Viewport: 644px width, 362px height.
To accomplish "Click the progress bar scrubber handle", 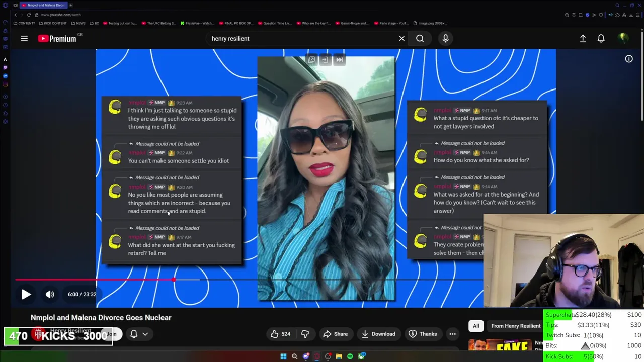I will (x=174, y=280).
